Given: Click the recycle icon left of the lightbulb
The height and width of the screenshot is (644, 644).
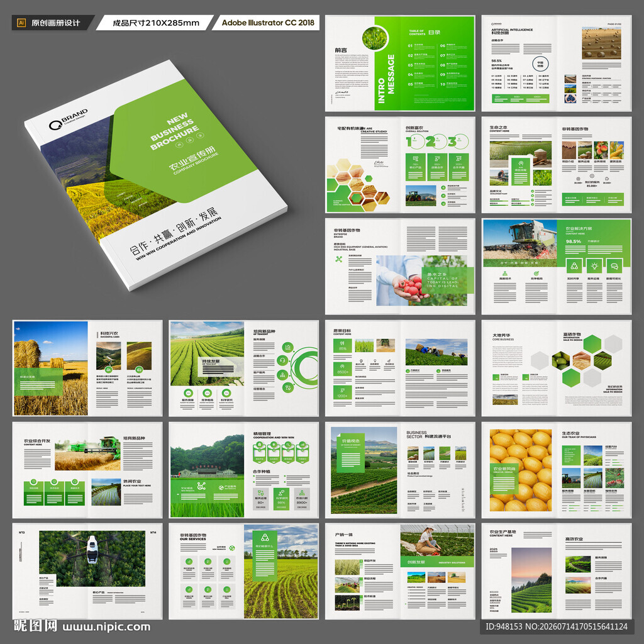Looking at the screenshot, I should click(574, 266).
